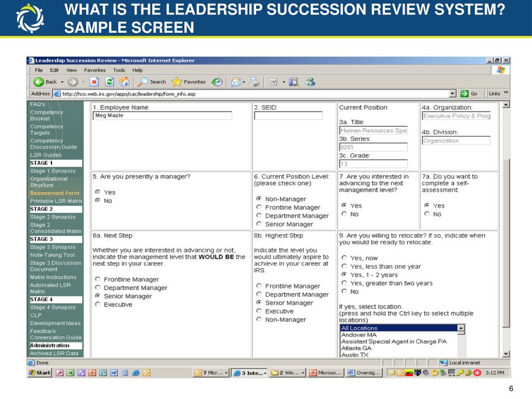Open the Mail button dropdown arrow
The width and height of the screenshot is (532, 399).
point(244,82)
